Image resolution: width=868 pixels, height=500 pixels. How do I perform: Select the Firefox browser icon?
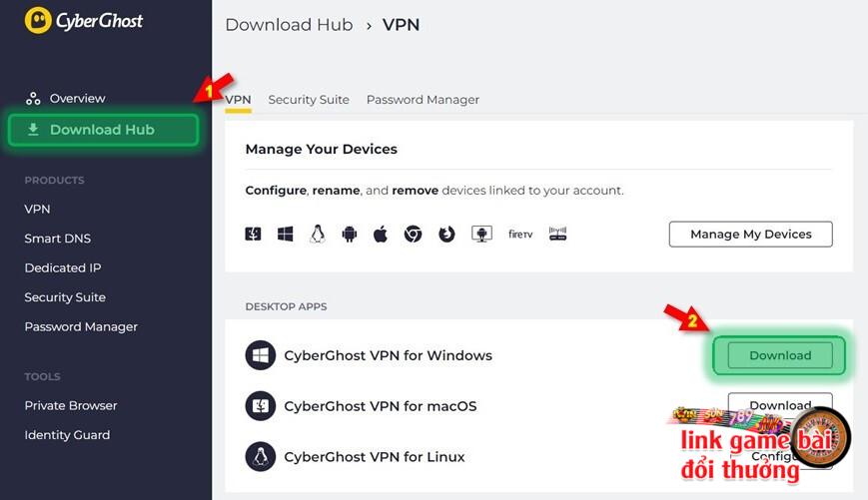pyautogui.click(x=446, y=235)
